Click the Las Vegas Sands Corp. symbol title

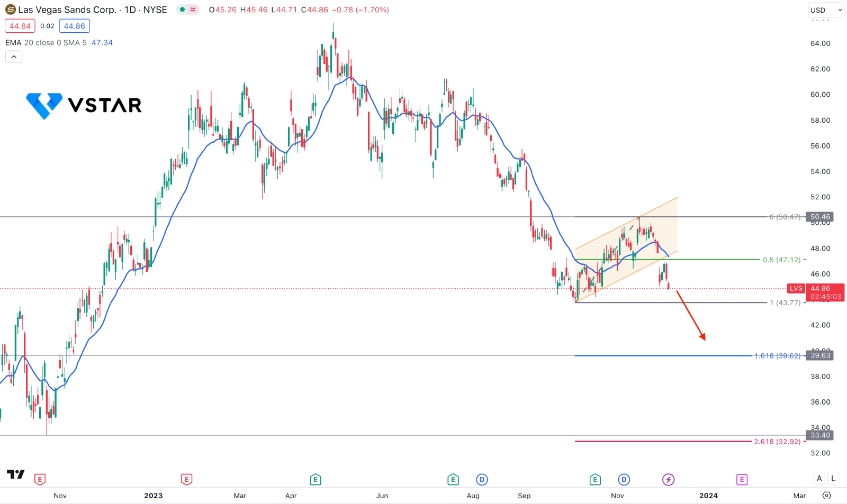pyautogui.click(x=67, y=10)
